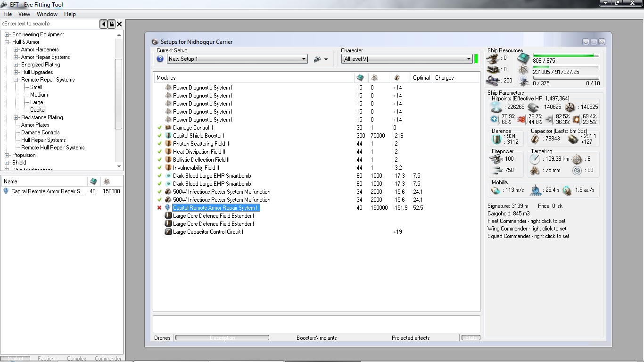Viewport: 644px width, 362px height.
Task: Toggle Ballistic Deflection Field II active checkmark
Action: [x=159, y=160]
